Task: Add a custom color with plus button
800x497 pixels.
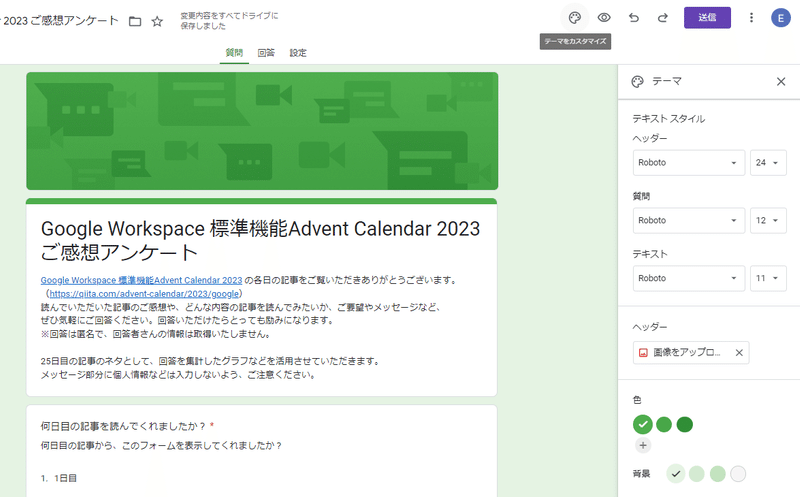Action: point(643,445)
